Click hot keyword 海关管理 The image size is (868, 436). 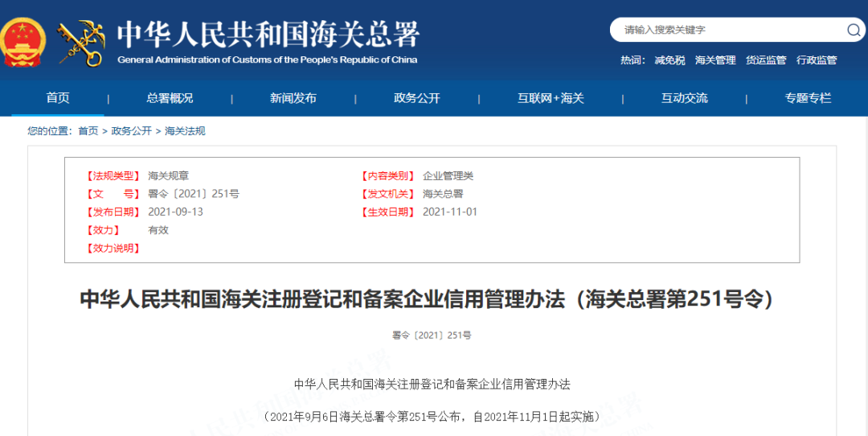715,60
